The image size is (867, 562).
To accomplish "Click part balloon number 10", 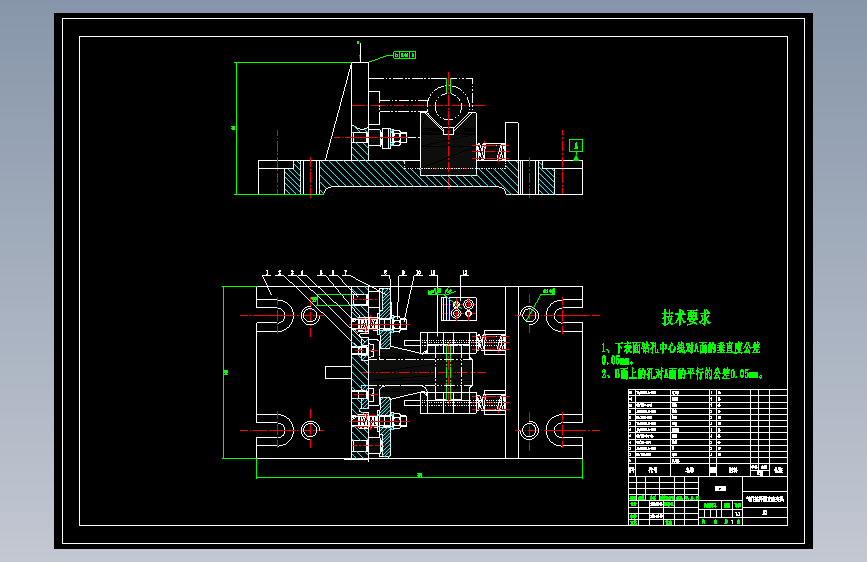I will pyautogui.click(x=418, y=273).
